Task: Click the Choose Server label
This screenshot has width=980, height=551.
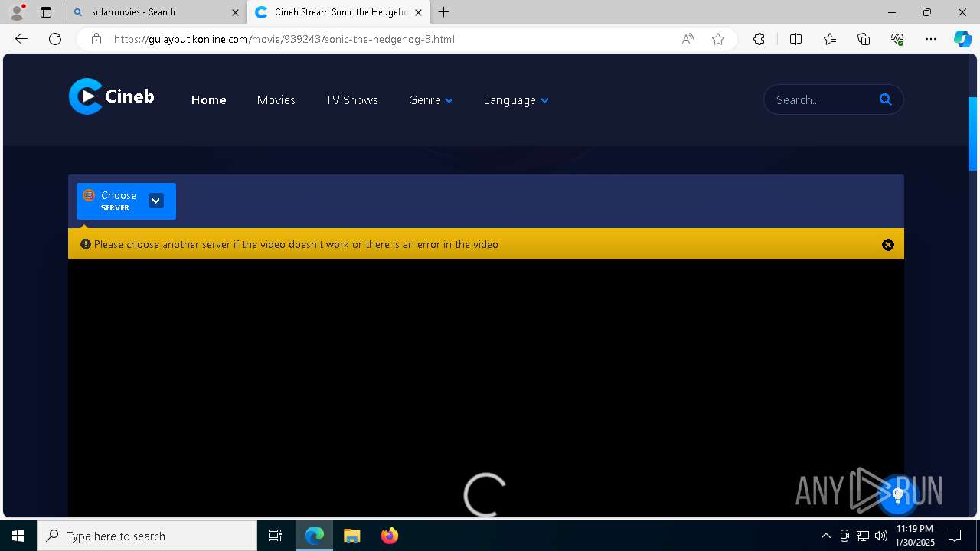Action: pyautogui.click(x=118, y=201)
